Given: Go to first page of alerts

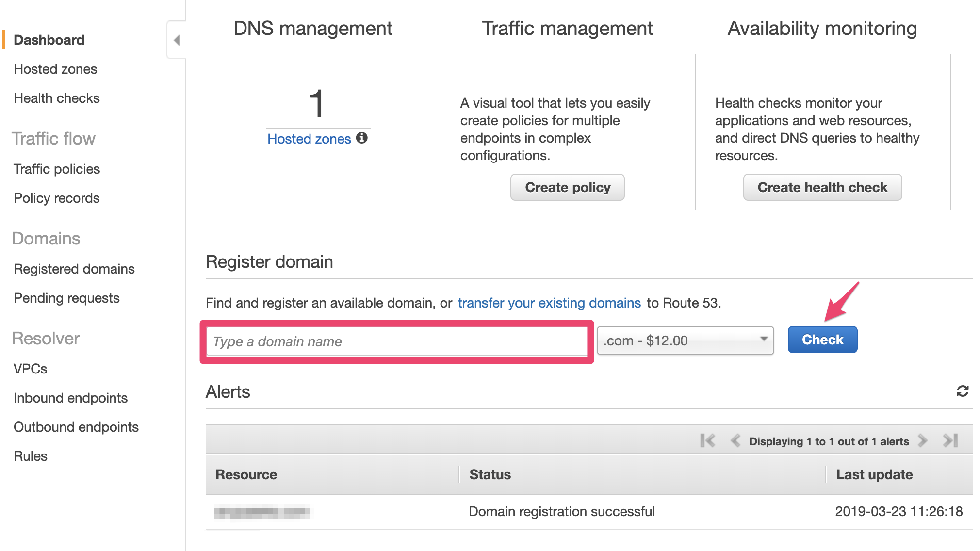Looking at the screenshot, I should click(707, 441).
